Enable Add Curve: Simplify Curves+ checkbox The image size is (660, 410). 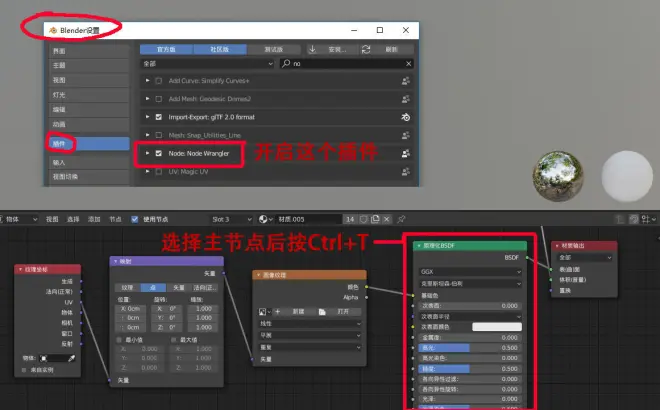pos(159,81)
